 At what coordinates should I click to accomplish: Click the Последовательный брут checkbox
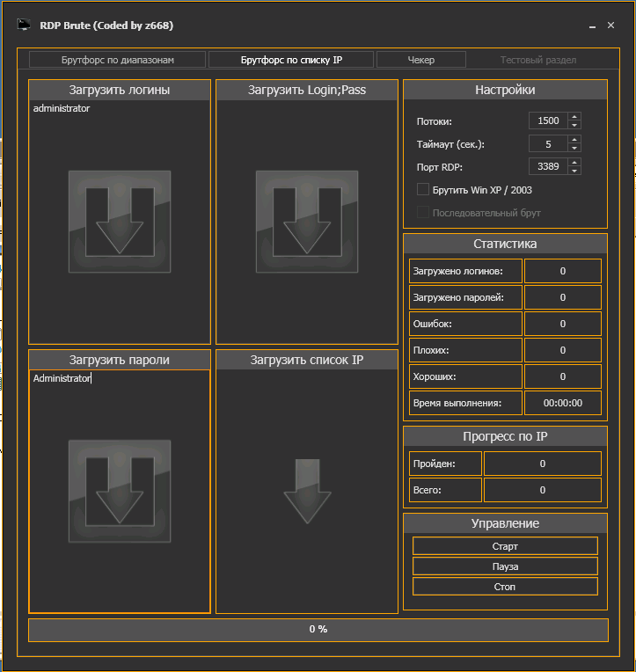pos(423,213)
